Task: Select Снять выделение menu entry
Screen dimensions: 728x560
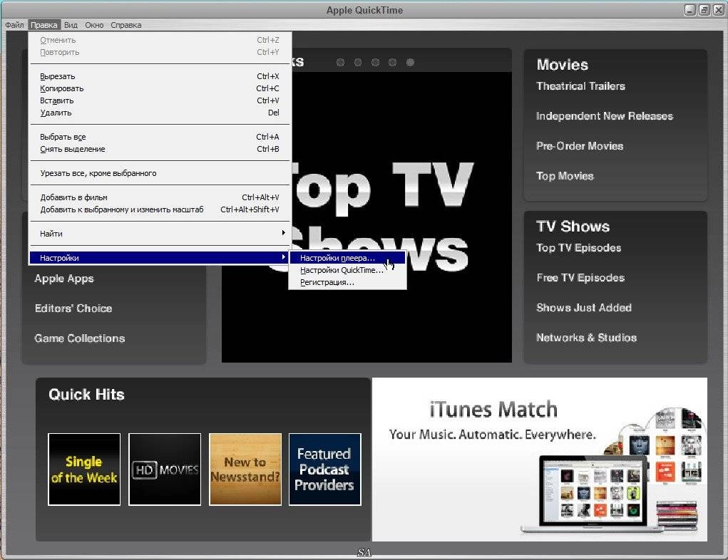Action: tap(160, 149)
